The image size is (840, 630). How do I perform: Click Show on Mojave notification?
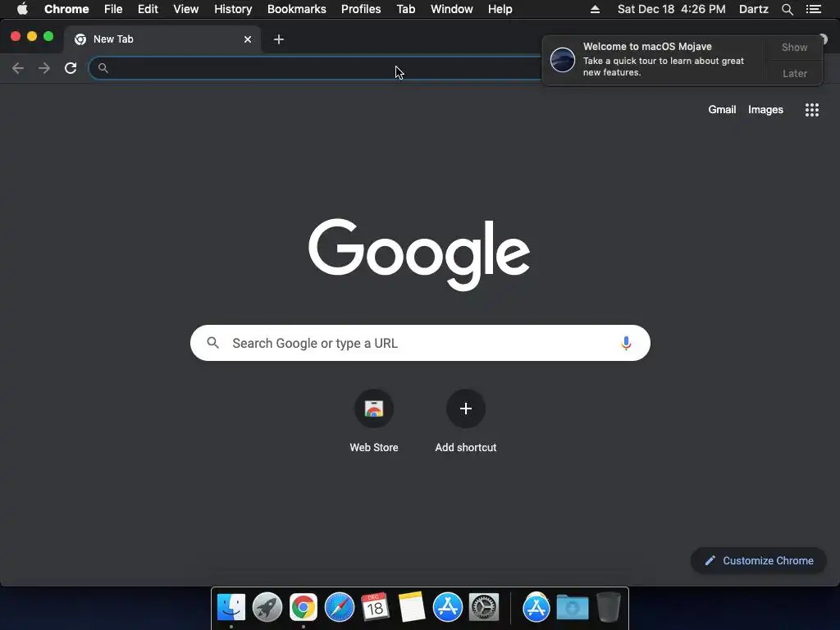point(794,47)
